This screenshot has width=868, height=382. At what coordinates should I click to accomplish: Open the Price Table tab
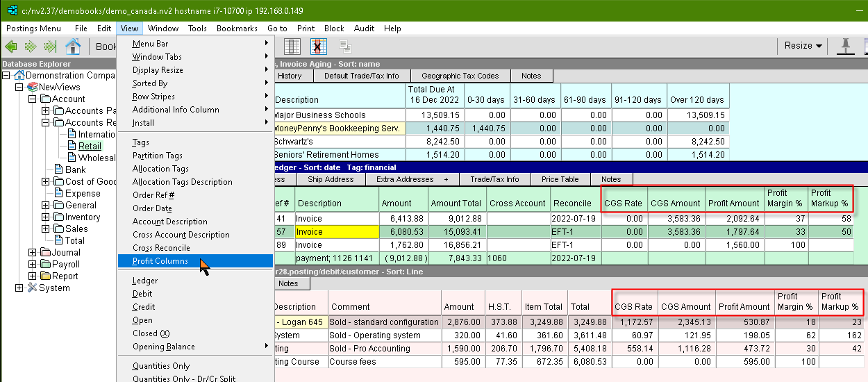coord(560,179)
